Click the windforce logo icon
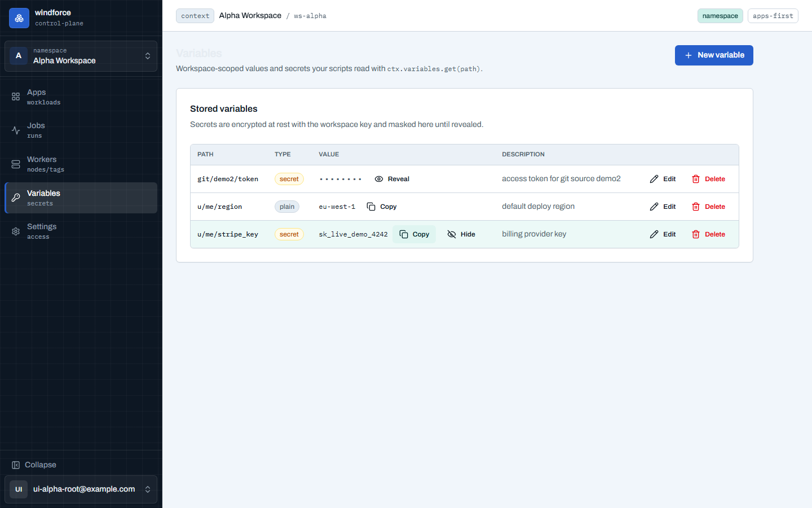The image size is (812, 508). [x=19, y=18]
